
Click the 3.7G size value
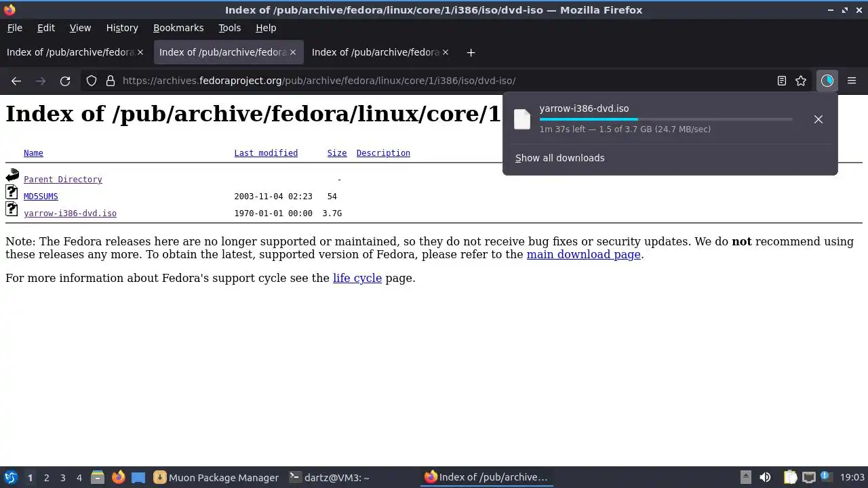(332, 213)
